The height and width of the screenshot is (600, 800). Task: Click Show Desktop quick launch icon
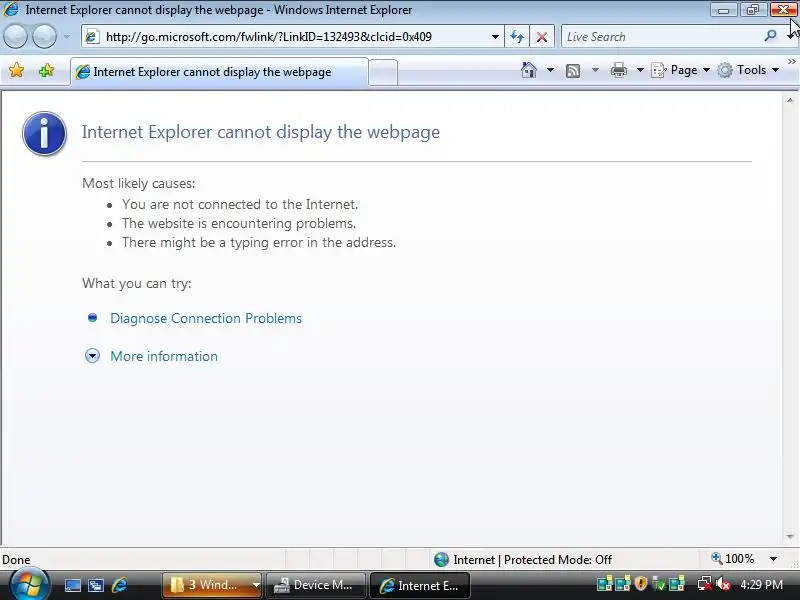72,585
